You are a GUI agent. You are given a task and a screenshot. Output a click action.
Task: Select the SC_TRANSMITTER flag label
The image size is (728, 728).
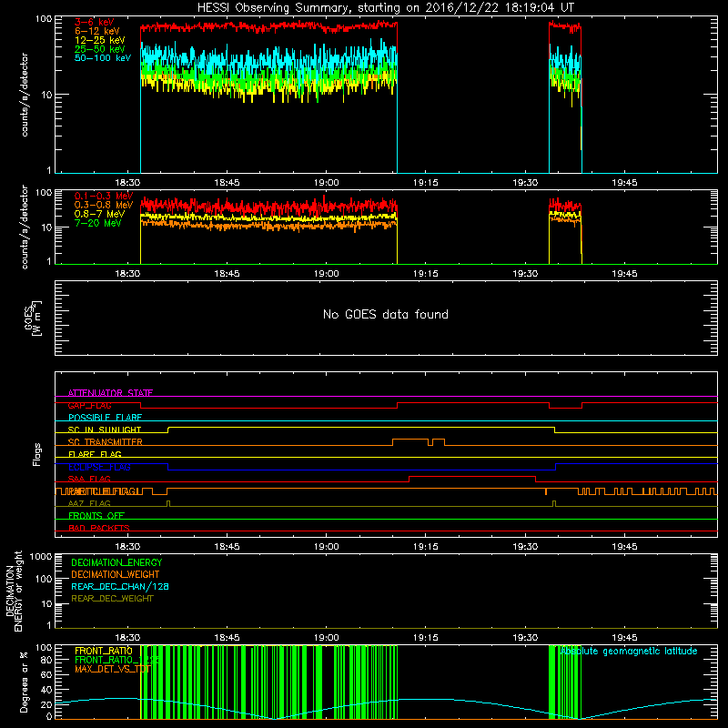click(106, 442)
